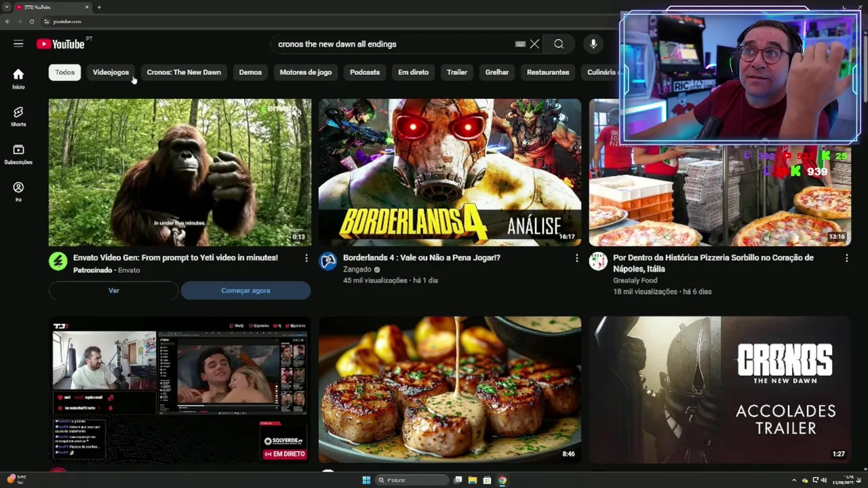
Task: Open File Explorer from the taskbar
Action: tap(473, 480)
